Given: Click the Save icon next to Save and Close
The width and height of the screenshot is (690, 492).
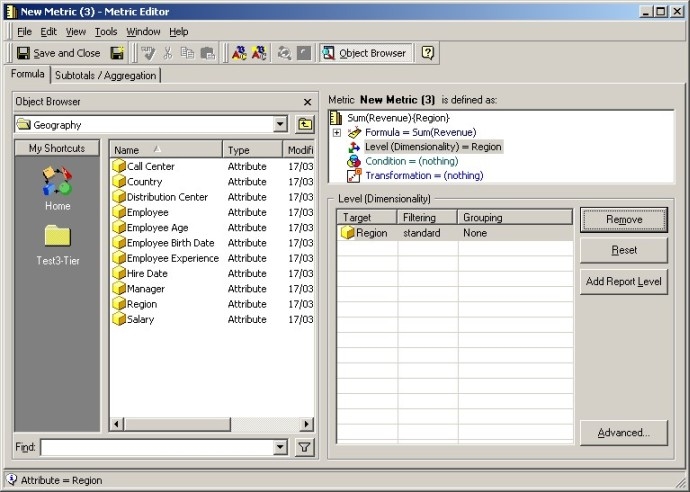Looking at the screenshot, I should (117, 53).
